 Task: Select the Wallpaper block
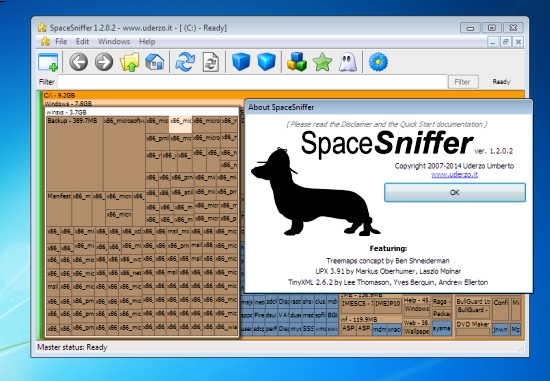[x=416, y=331]
